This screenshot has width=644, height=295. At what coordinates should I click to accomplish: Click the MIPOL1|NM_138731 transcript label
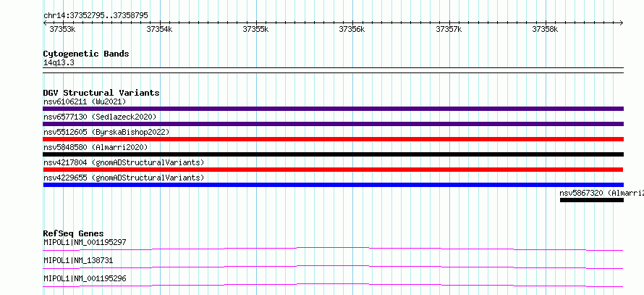78,260
